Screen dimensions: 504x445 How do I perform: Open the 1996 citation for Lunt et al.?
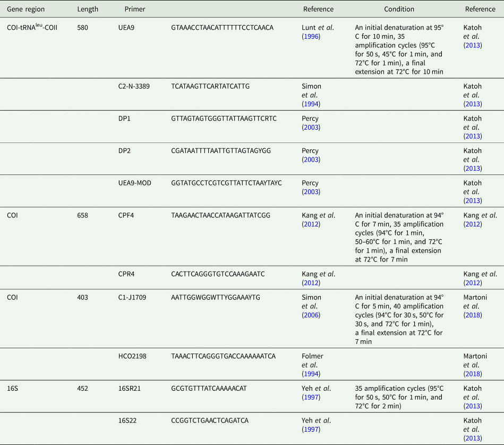311,36
